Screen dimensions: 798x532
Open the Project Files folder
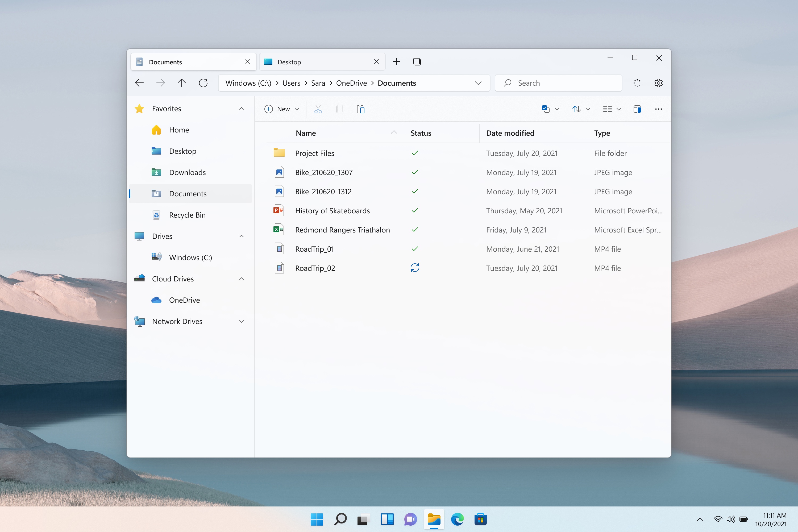(314, 153)
